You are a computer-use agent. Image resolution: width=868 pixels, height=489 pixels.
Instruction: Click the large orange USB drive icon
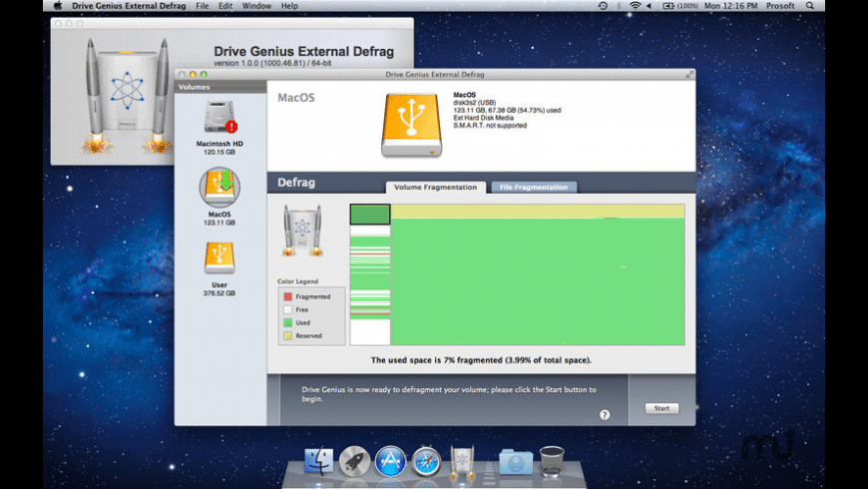(411, 125)
